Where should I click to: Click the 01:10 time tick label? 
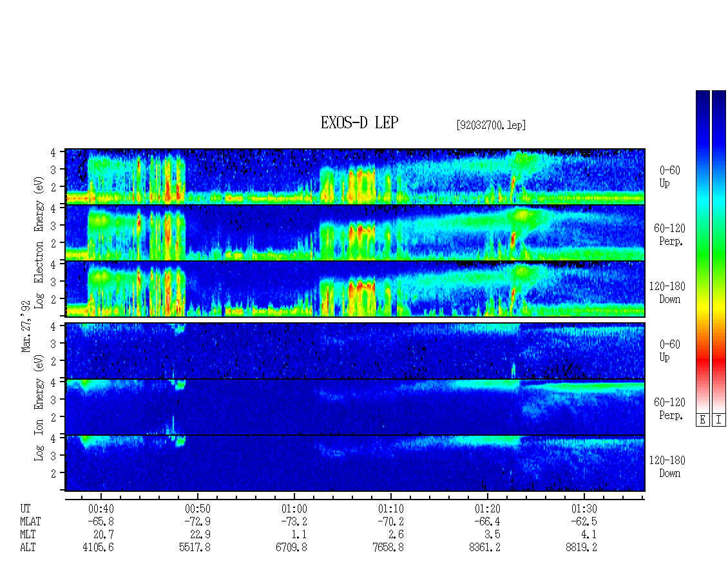coord(390,509)
